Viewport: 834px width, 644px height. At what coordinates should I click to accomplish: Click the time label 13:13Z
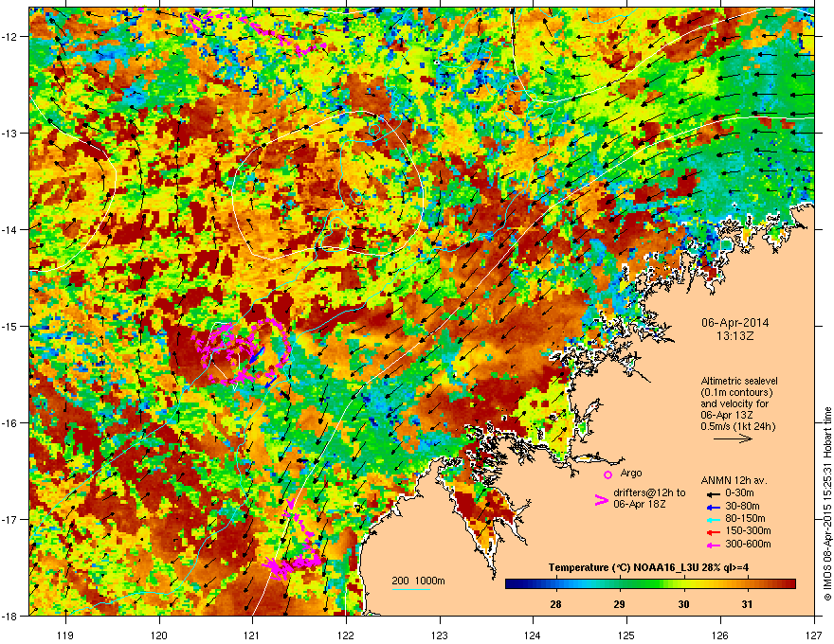click(x=735, y=336)
